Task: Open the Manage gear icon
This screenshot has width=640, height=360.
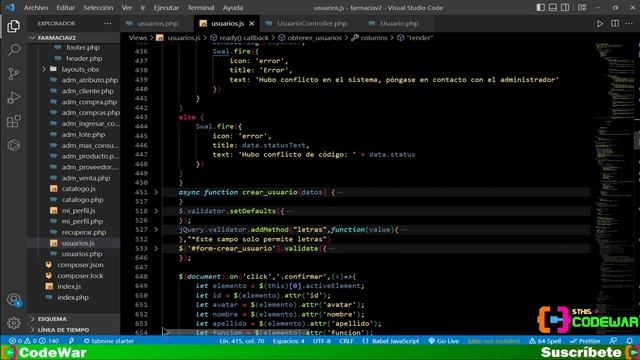Action: pos(13,323)
